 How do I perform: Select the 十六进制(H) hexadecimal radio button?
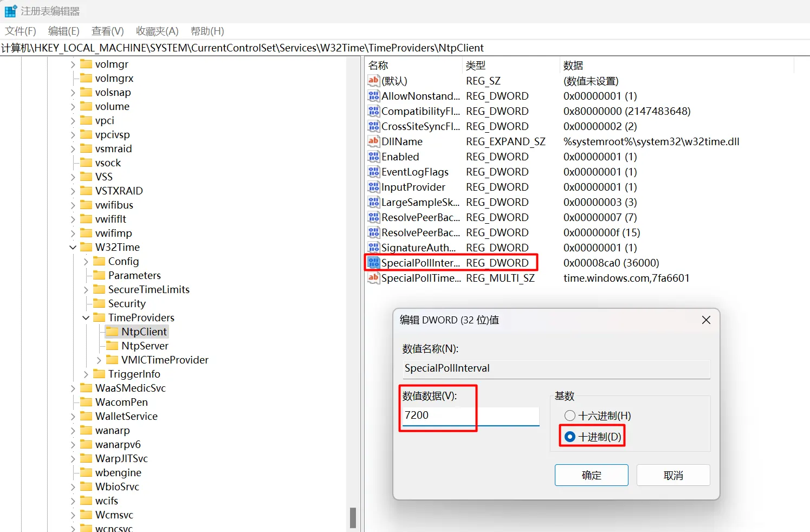[570, 416]
